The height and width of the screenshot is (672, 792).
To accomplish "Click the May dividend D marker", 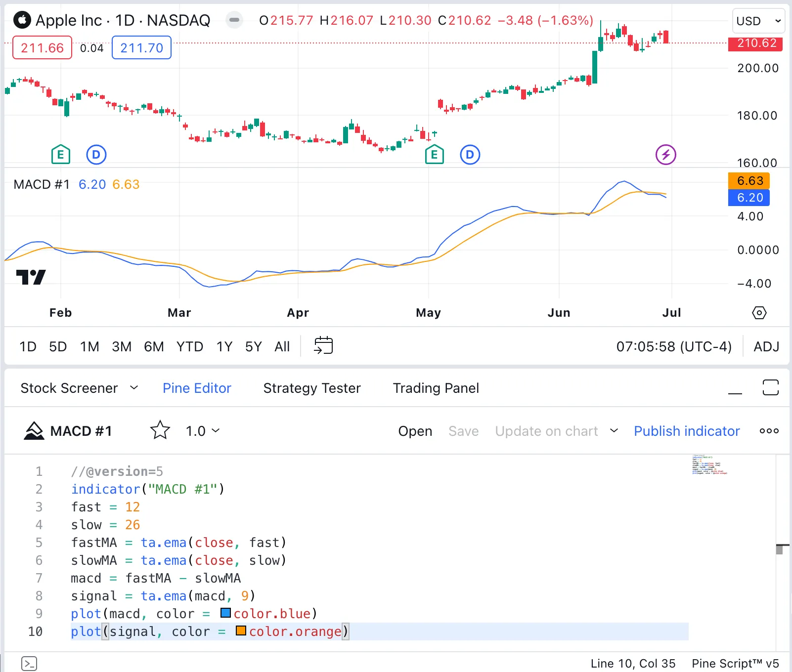I will click(x=470, y=155).
